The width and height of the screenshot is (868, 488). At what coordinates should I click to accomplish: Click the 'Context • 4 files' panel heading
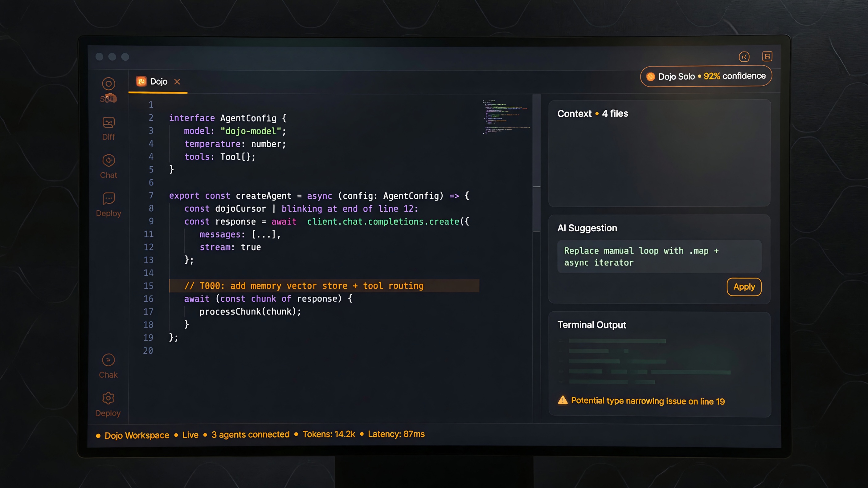(593, 113)
